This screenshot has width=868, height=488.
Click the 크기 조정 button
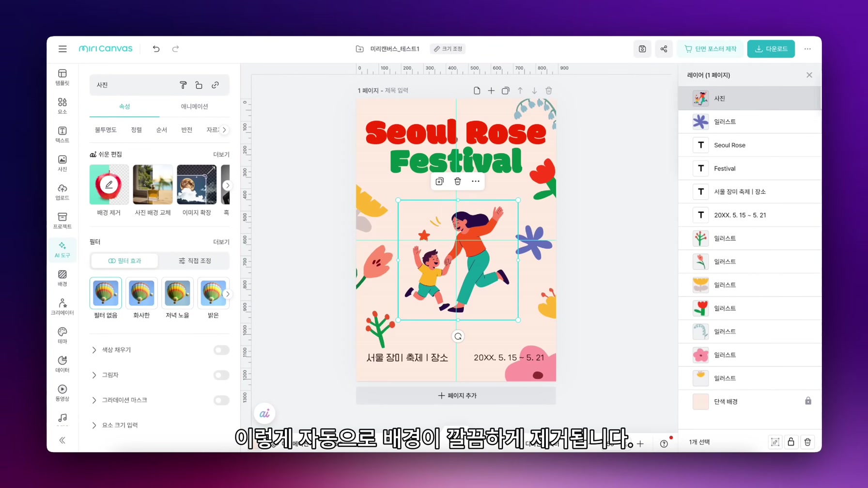[x=448, y=49]
